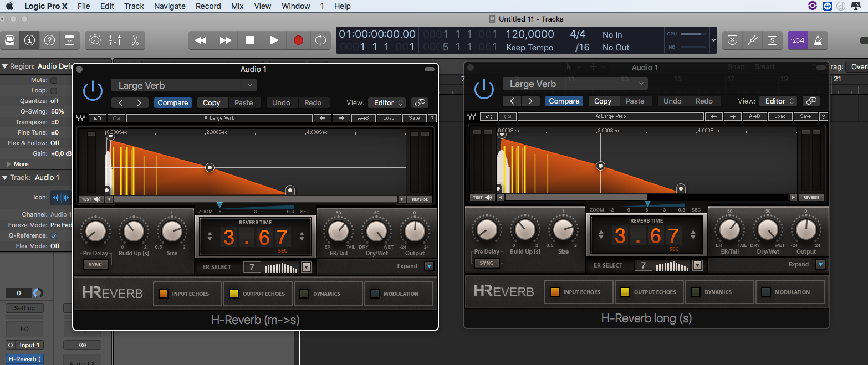
Task: Click the Rewind transport button
Action: 201,40
